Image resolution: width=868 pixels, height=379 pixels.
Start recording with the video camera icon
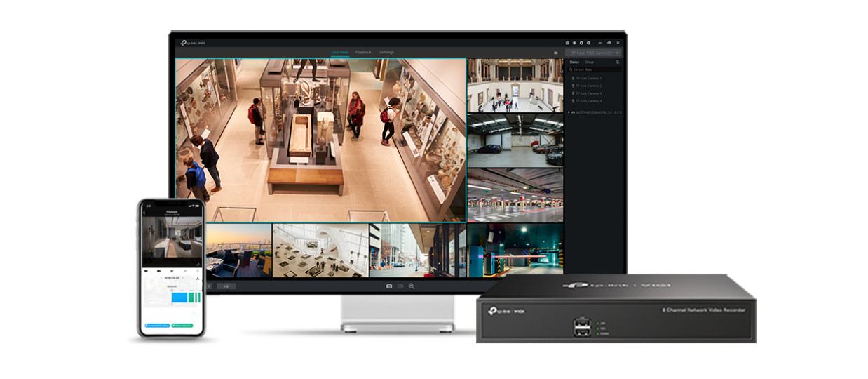(x=400, y=286)
